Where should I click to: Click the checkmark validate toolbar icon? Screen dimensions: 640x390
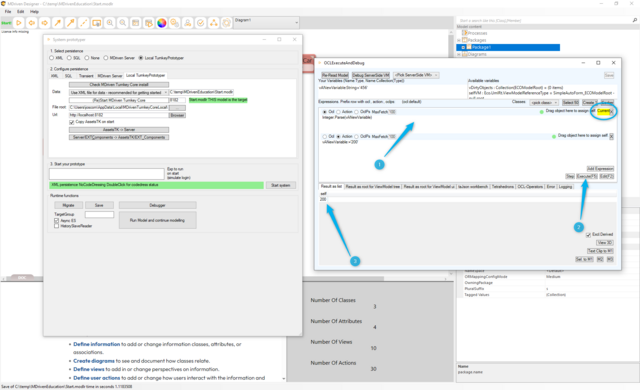tap(200, 23)
